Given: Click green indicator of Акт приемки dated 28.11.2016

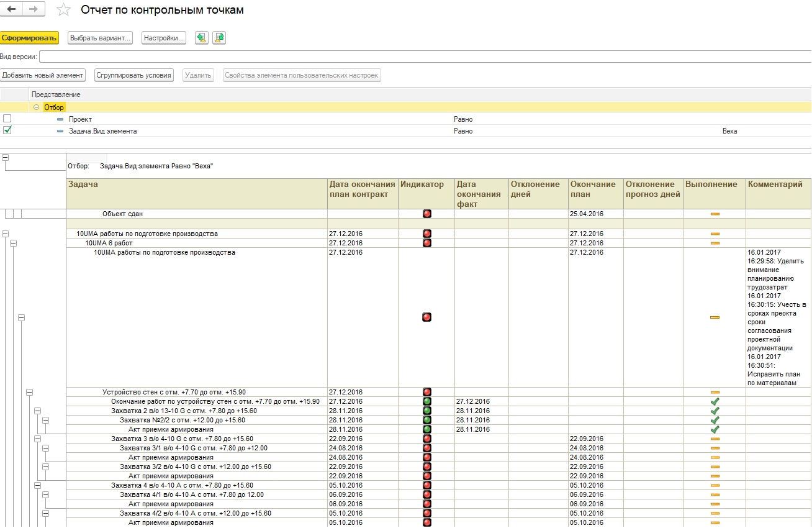Looking at the screenshot, I should tap(426, 429).
